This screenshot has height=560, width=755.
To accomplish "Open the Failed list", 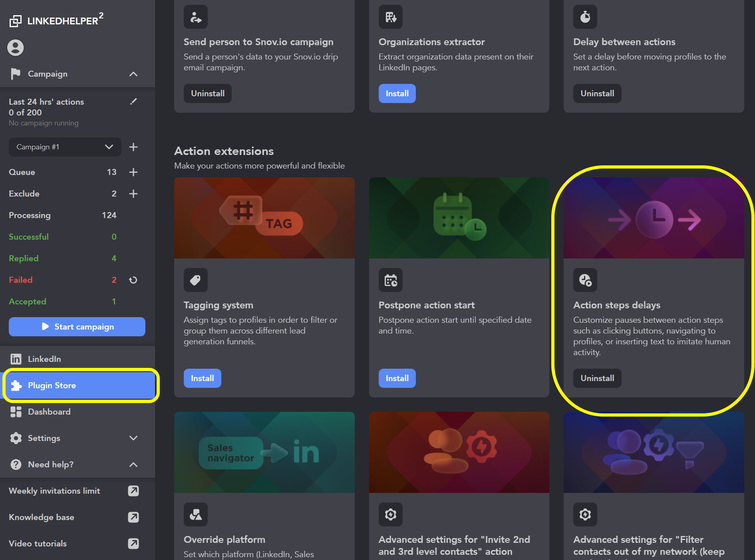I will (62, 280).
